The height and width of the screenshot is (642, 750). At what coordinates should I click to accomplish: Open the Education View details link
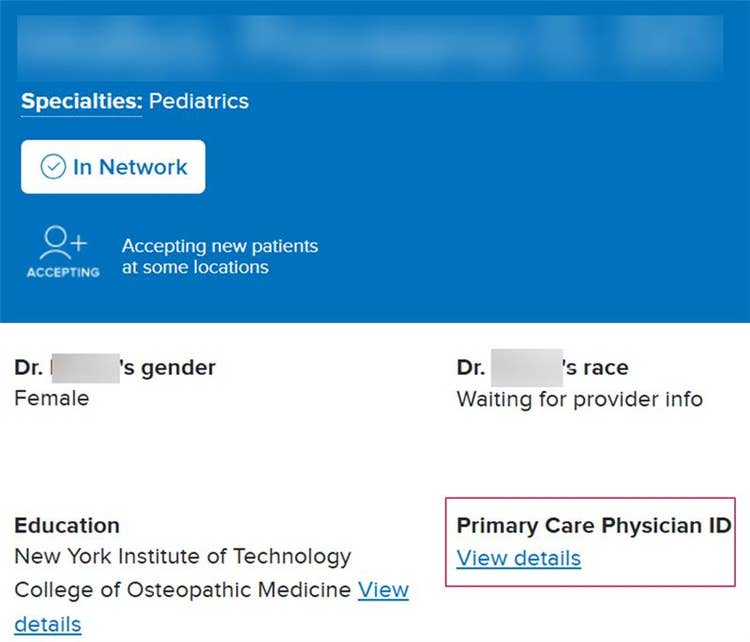coord(383,589)
